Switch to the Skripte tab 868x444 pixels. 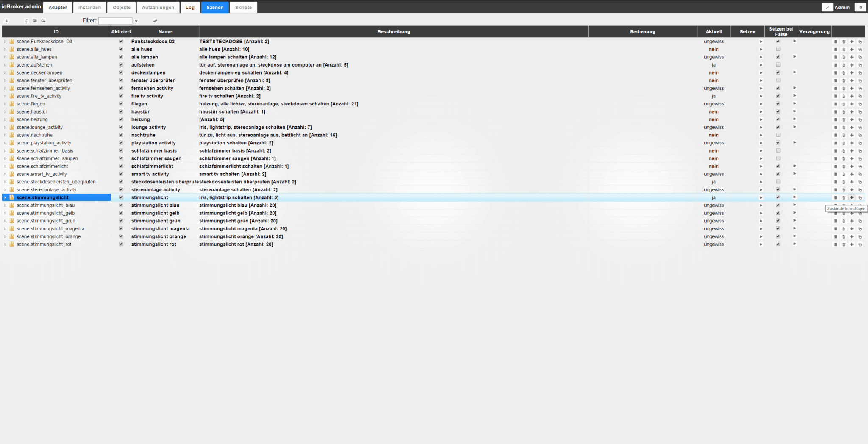click(243, 7)
